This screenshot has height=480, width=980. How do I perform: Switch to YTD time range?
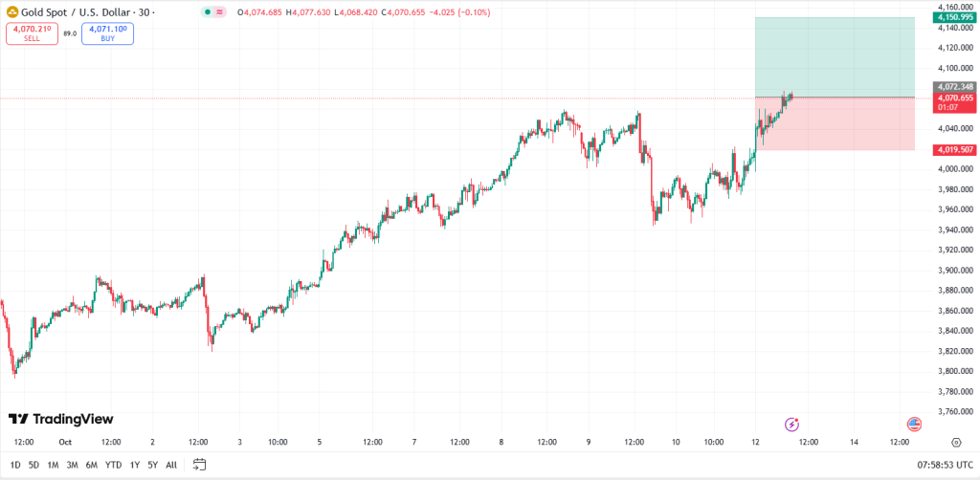(114, 465)
